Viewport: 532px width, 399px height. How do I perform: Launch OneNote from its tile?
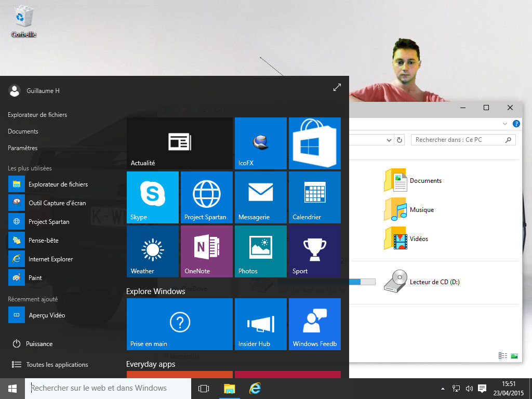pyautogui.click(x=206, y=251)
